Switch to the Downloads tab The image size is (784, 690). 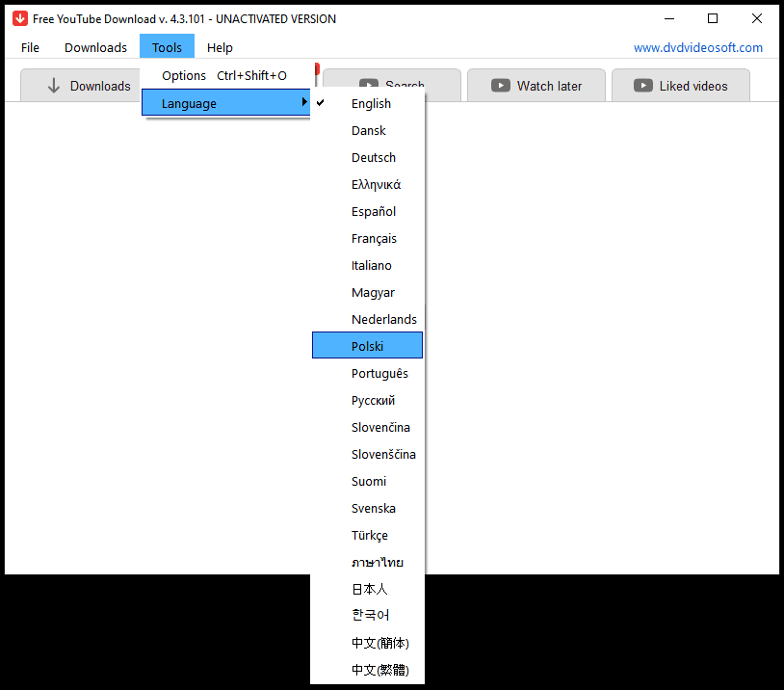pyautogui.click(x=81, y=86)
